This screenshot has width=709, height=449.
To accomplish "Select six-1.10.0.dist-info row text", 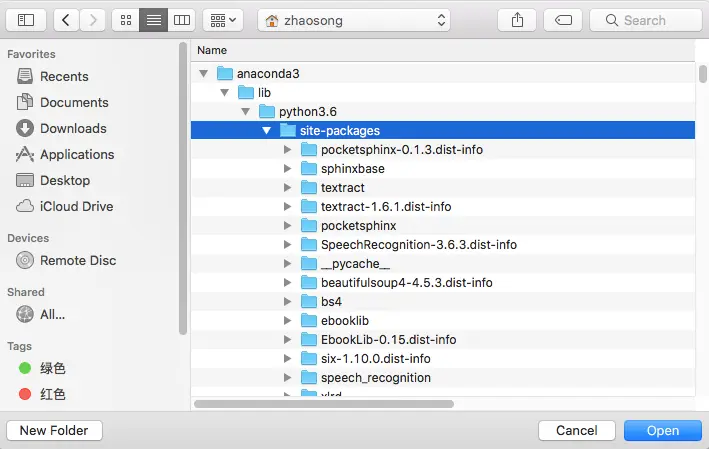I will (376, 359).
